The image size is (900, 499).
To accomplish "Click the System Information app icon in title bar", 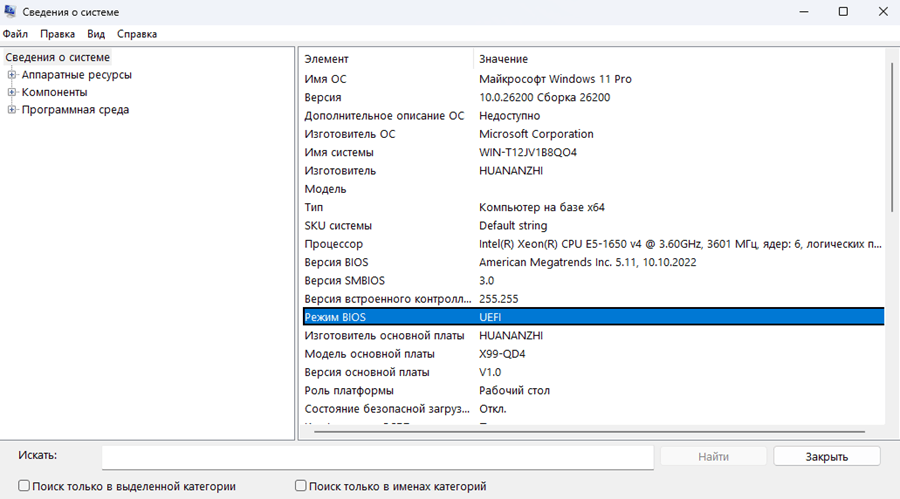I will 10,11.
